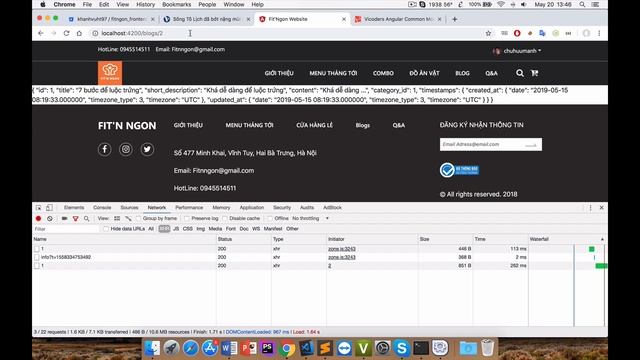Switch to the Console tab in DevTools

pyautogui.click(x=102, y=207)
